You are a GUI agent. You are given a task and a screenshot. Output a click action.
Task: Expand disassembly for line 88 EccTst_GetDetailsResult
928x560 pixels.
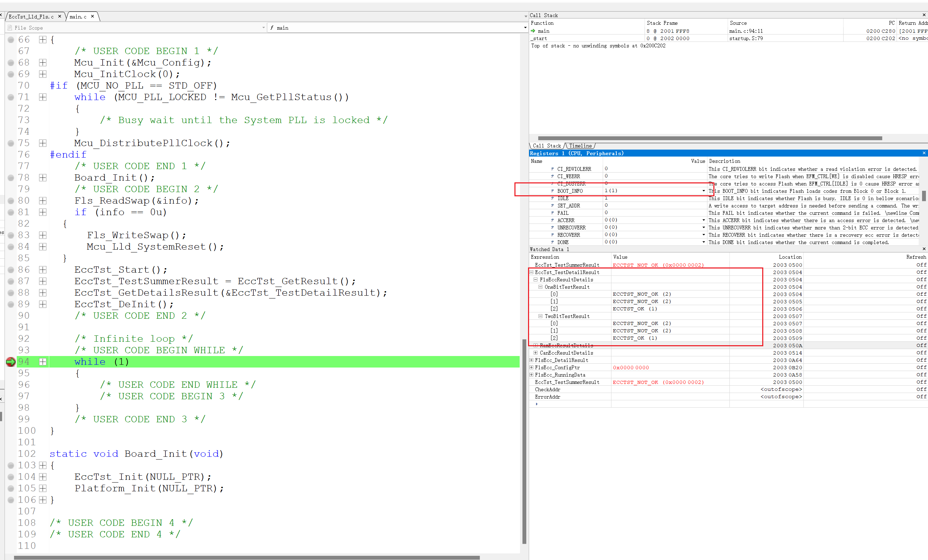tap(43, 293)
